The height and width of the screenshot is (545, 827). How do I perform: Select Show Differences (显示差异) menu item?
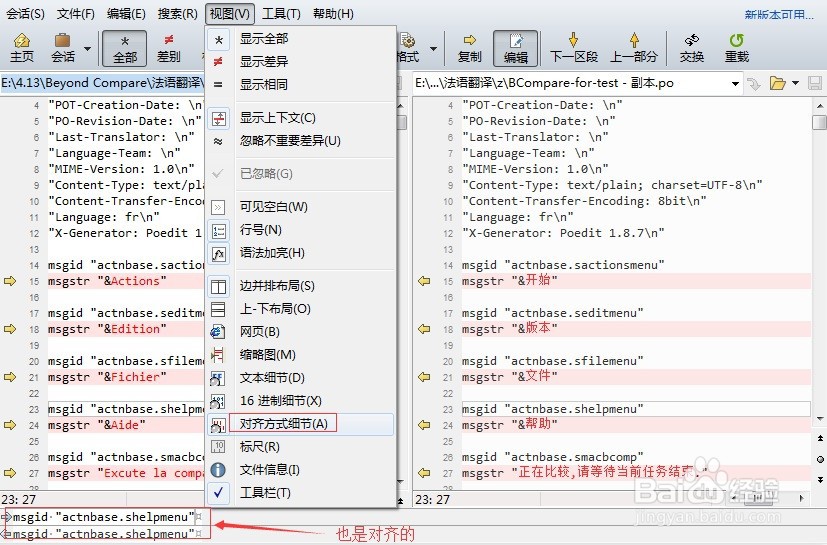pos(301,61)
